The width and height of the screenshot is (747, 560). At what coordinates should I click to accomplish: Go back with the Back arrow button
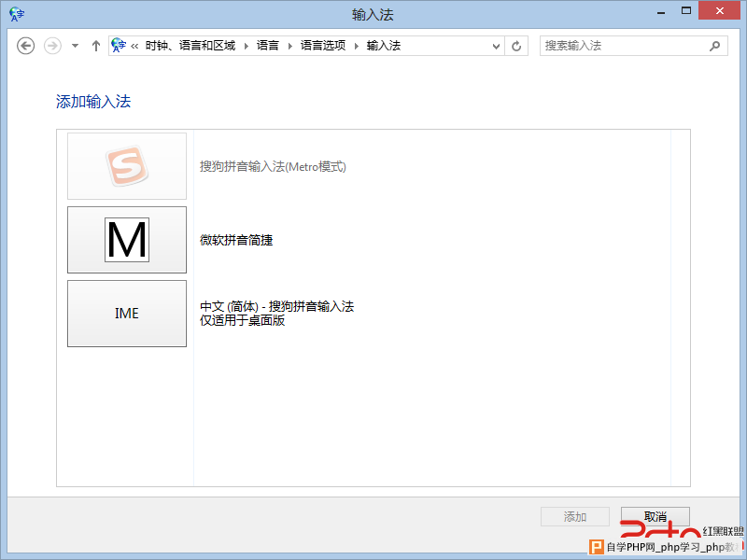coord(26,46)
